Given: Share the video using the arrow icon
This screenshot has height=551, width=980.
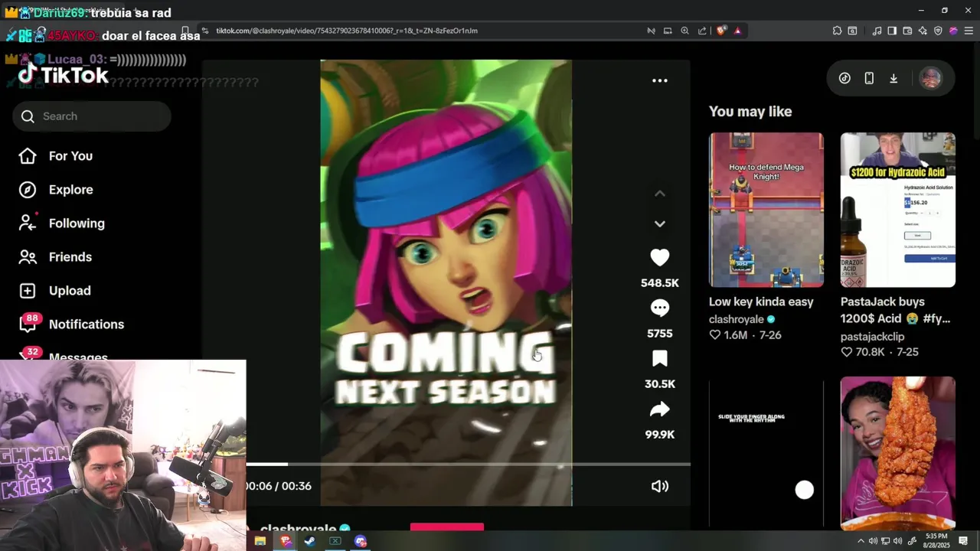Looking at the screenshot, I should point(659,409).
